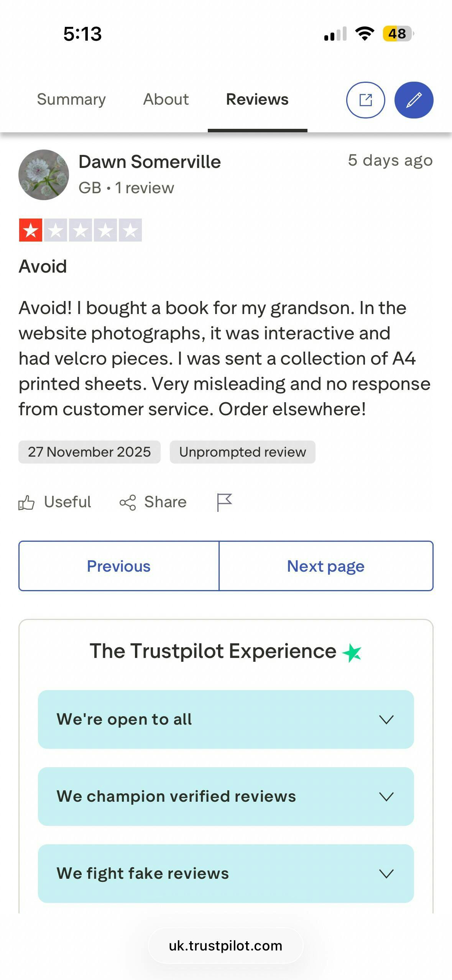Viewport: 452px width, 980px height.
Task: Tap the battery indicator in status bar
Action: pos(398,34)
